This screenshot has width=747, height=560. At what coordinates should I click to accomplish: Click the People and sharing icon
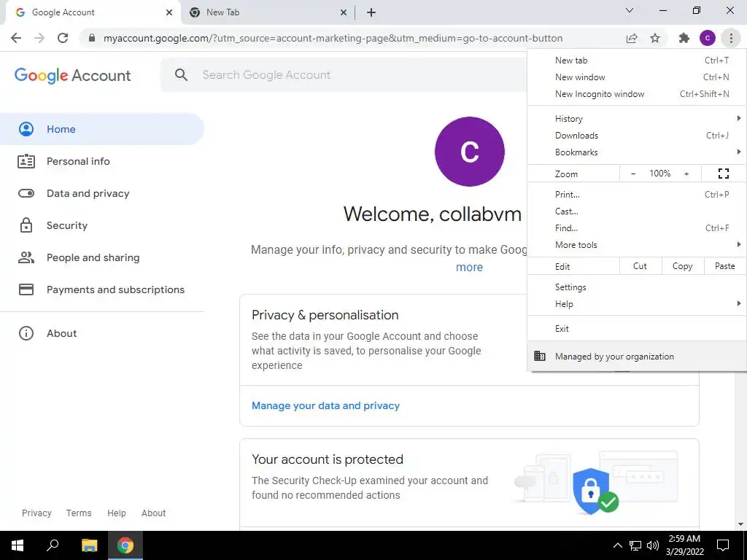26,257
